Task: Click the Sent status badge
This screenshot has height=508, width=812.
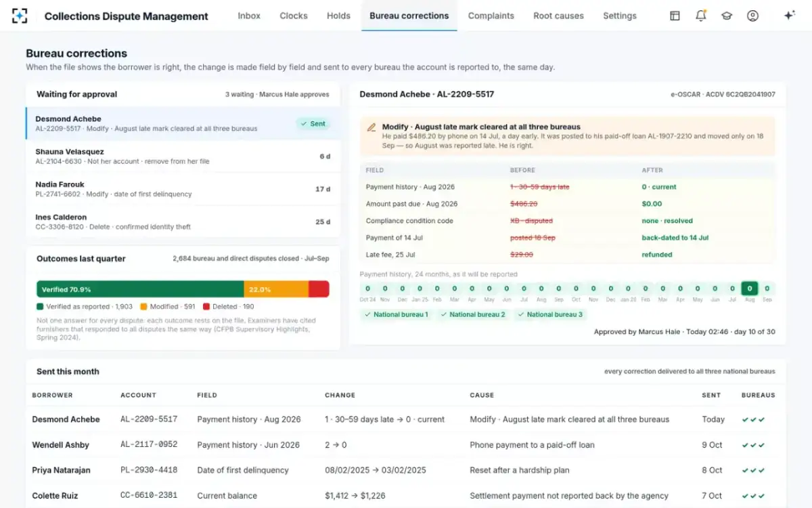Action: tap(313, 124)
